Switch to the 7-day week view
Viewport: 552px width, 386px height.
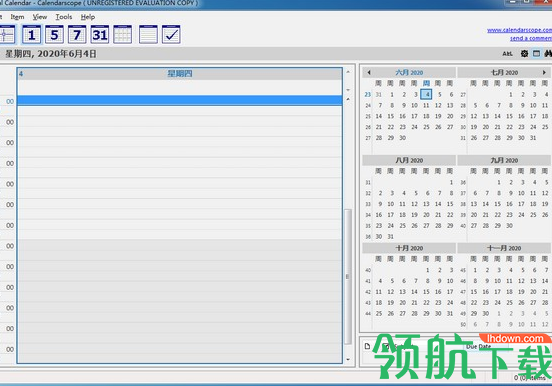tap(77, 35)
